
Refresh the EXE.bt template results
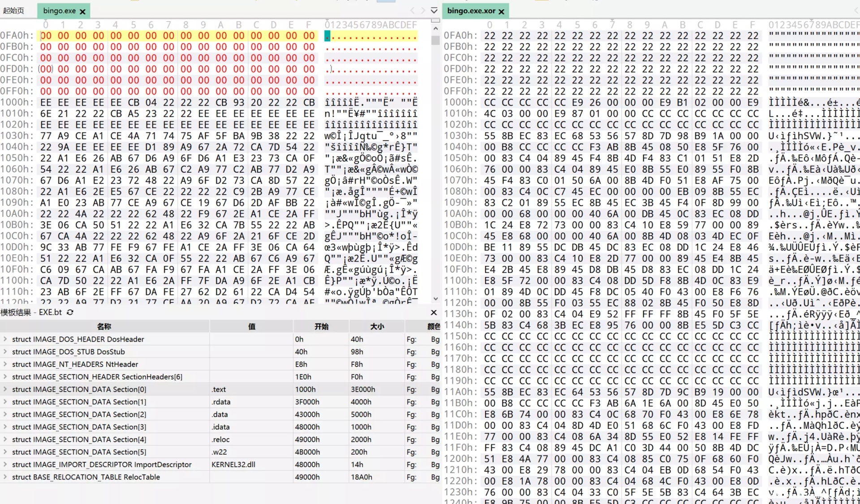70,312
